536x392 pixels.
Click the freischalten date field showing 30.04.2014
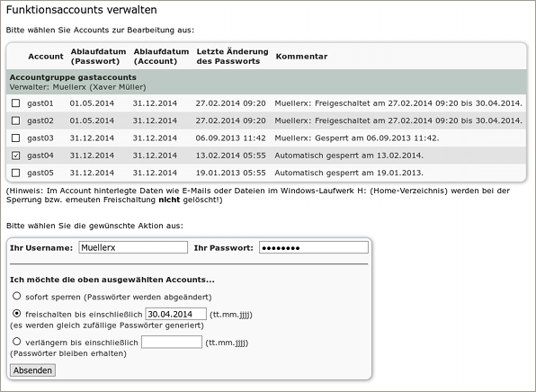pyautogui.click(x=175, y=314)
